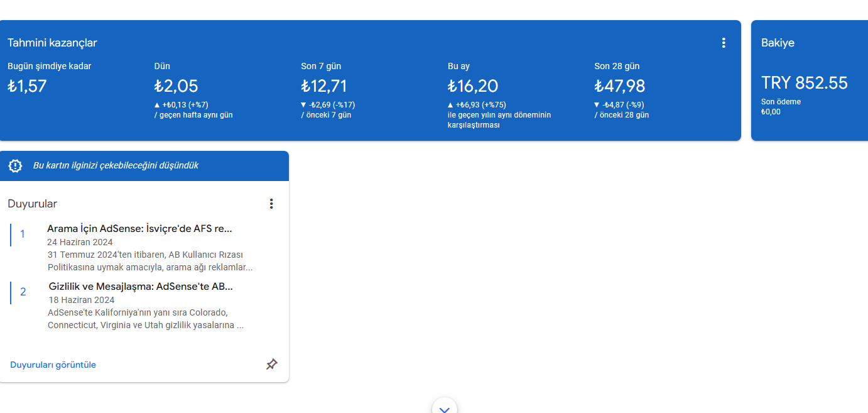Open announcement Gizlilik ve Mesajlaşma: AdSense'te AB

pyautogui.click(x=141, y=287)
